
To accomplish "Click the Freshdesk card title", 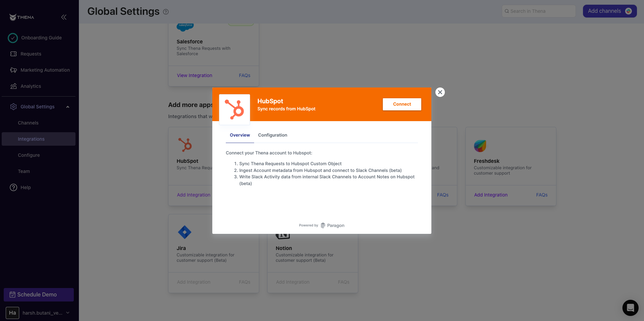I will coord(487,161).
